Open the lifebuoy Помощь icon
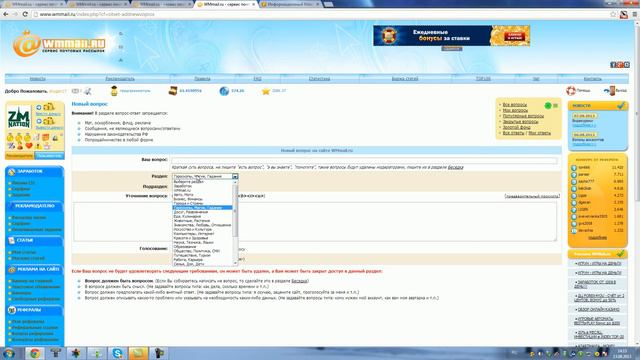The width and height of the screenshot is (640, 360). point(571,90)
